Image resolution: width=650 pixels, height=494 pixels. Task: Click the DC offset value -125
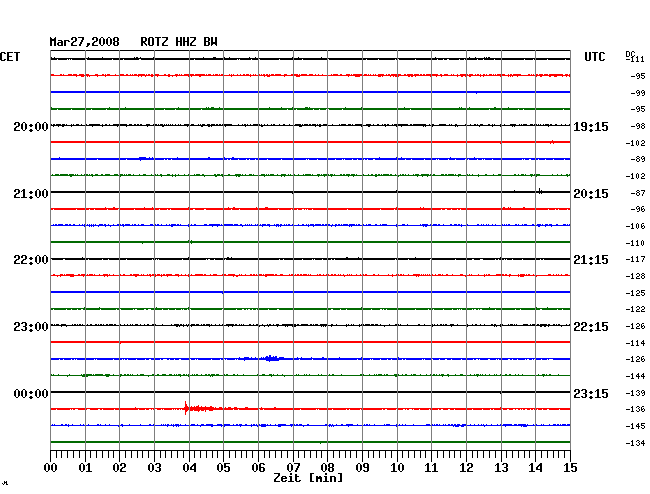click(635, 293)
